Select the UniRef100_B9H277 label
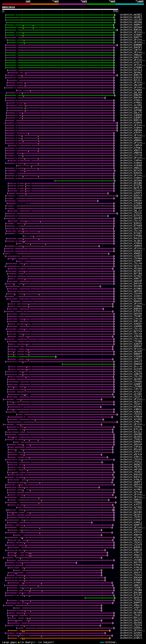This screenshot has height=644, width=146. pyautogui.click(x=131, y=37)
